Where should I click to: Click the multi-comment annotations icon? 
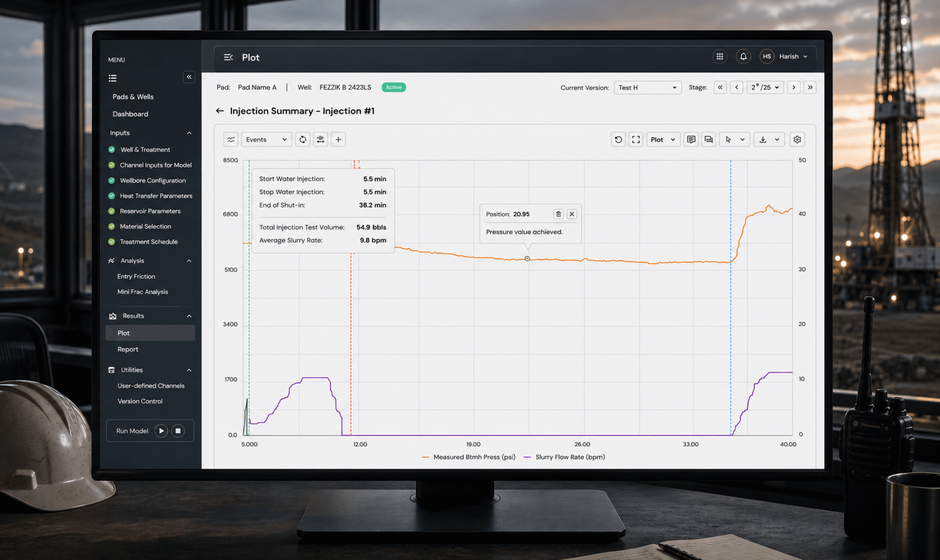click(709, 140)
